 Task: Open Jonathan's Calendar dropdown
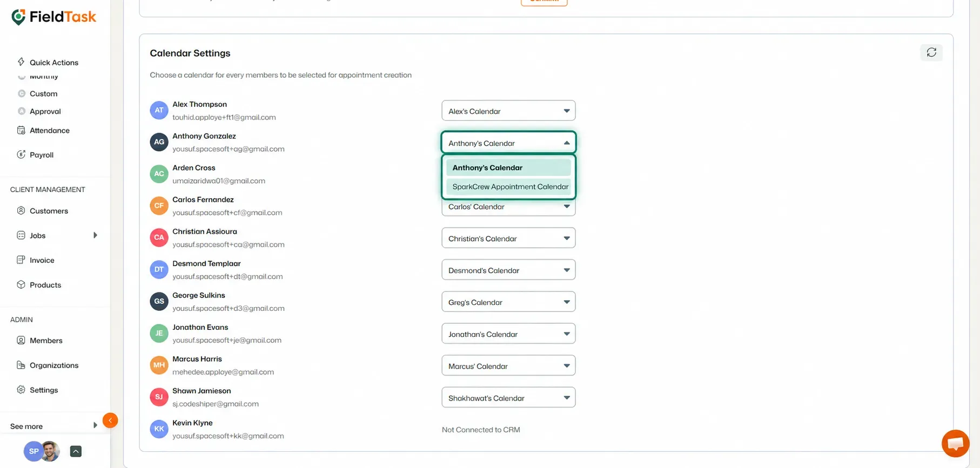pyautogui.click(x=508, y=334)
